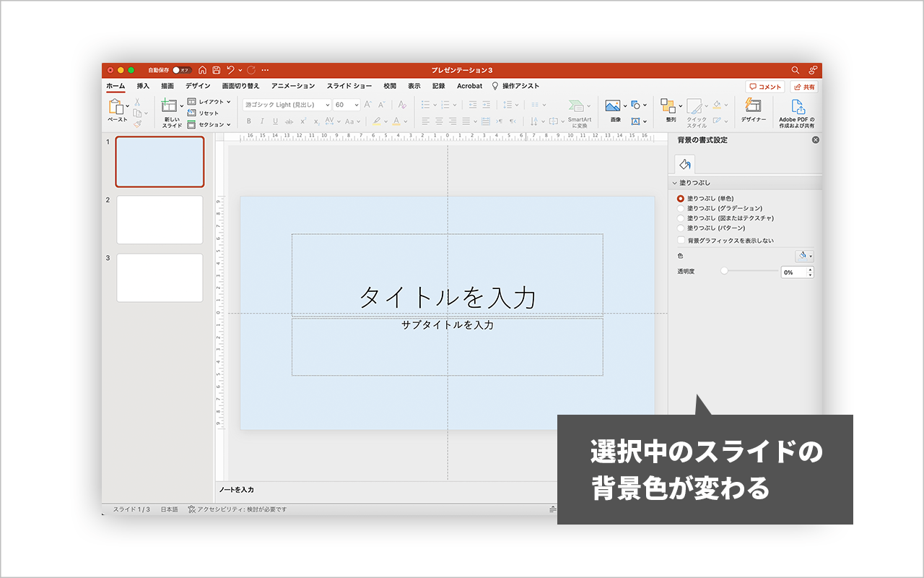Click the Undo arrow icon
Screen dimensions: 924x578
(x=230, y=70)
